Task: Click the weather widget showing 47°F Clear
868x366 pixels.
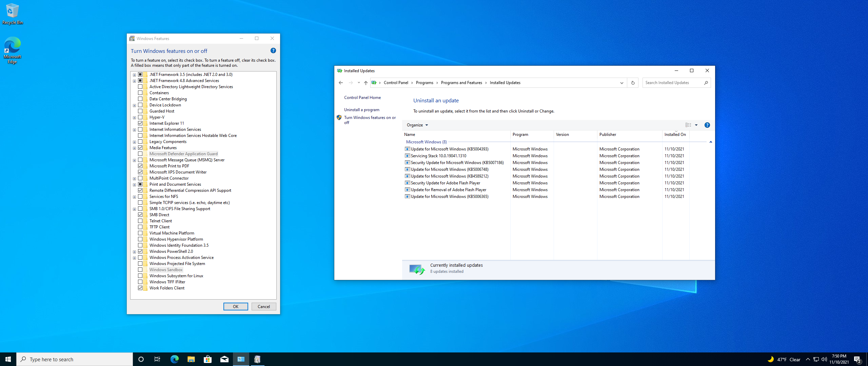Action: (784, 359)
